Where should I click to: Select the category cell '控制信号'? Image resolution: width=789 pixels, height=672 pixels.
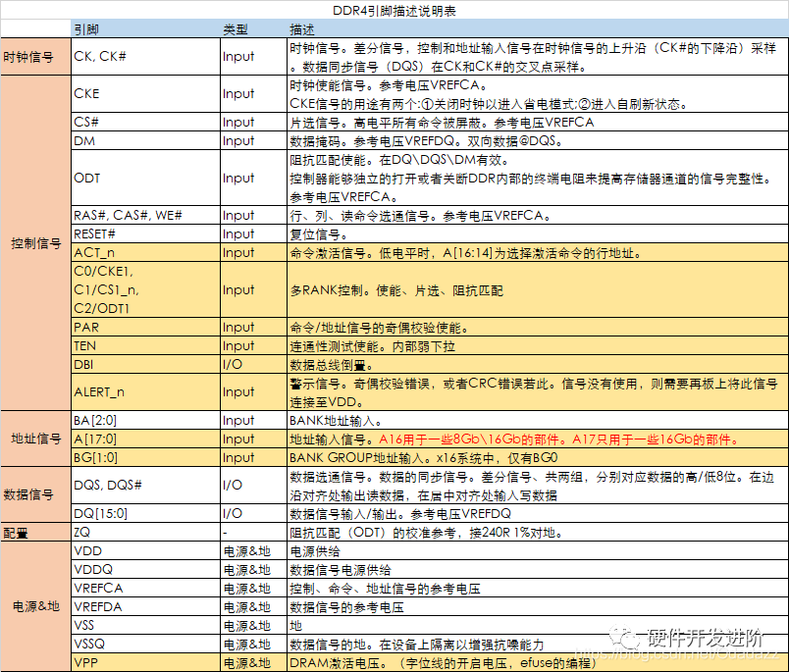35,243
